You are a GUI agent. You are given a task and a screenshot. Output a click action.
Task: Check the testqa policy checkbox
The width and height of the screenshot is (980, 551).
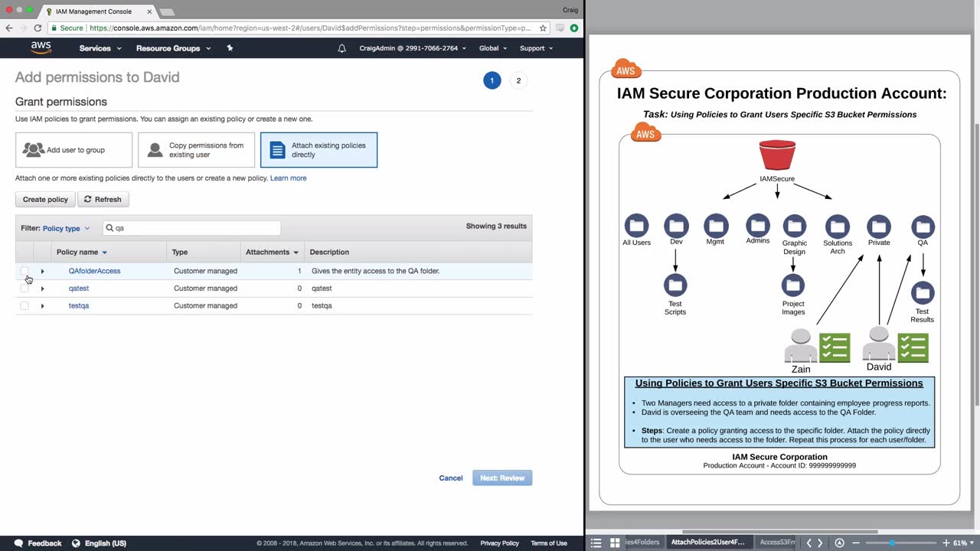[x=24, y=306]
